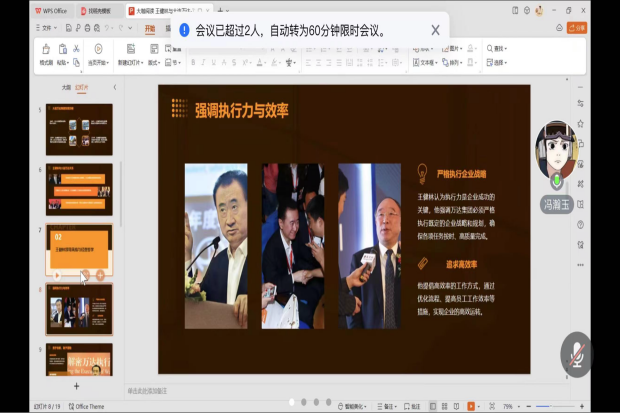This screenshot has width=620, height=413.
Task: Open the 新建幻灯片 dropdown
Action: [x=131, y=62]
